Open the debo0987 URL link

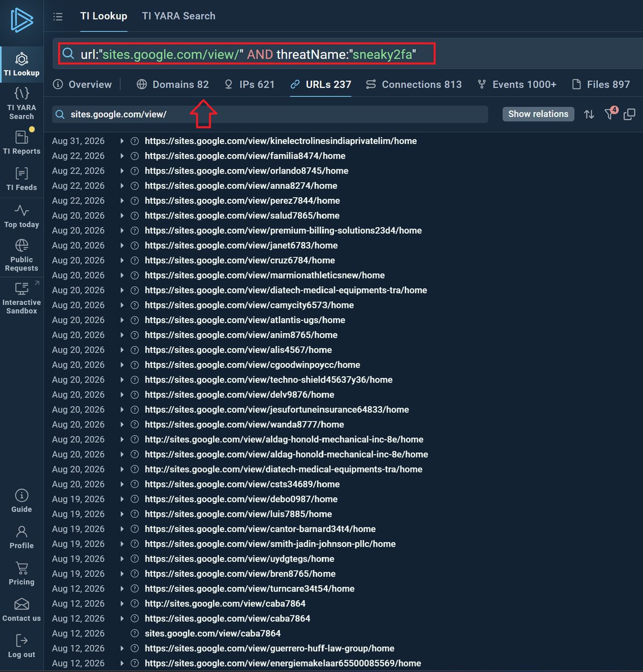pos(241,500)
